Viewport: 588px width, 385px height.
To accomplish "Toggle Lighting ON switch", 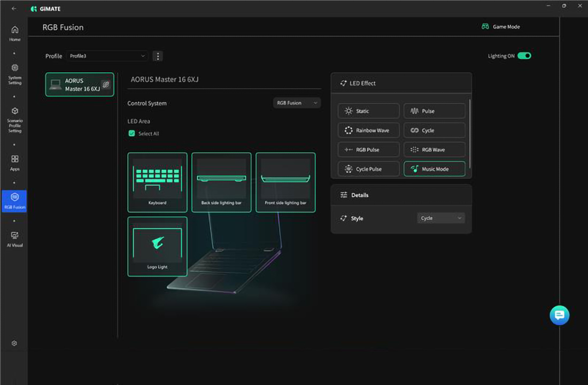I will coord(524,56).
